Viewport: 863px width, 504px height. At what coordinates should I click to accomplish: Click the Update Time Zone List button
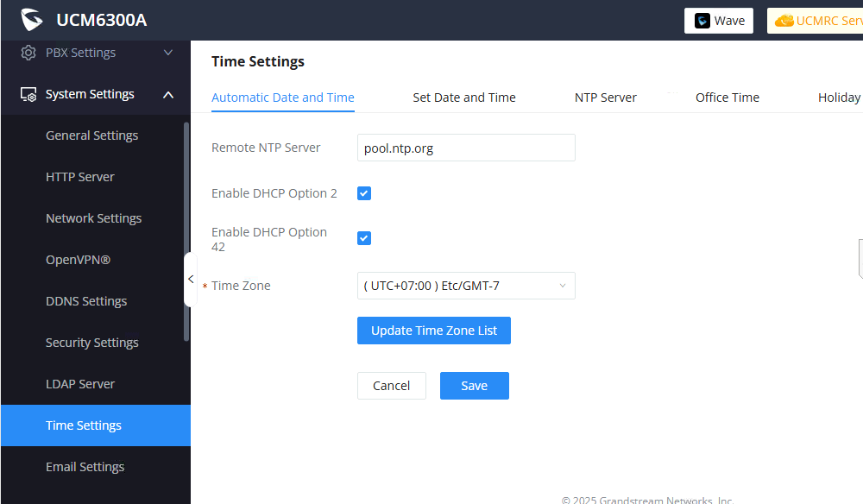coord(433,331)
